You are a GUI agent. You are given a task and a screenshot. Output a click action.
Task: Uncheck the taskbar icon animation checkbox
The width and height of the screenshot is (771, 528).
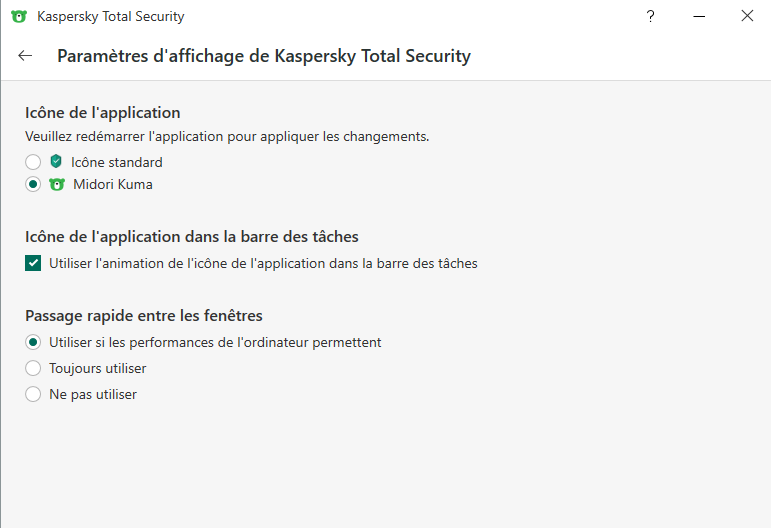click(x=33, y=264)
